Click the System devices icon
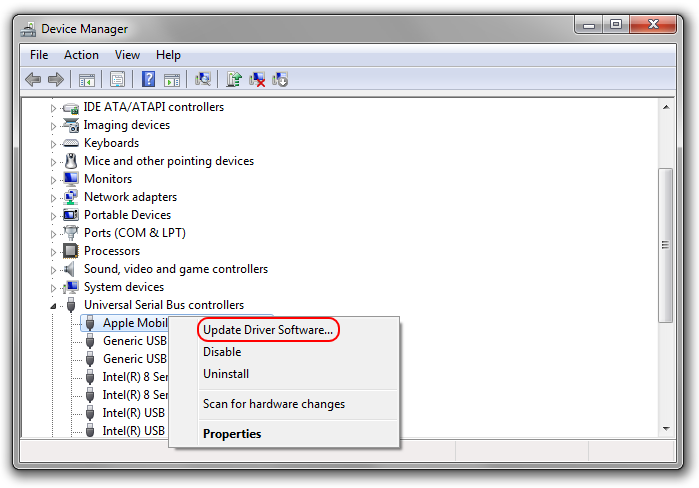699x488 pixels. click(x=70, y=287)
